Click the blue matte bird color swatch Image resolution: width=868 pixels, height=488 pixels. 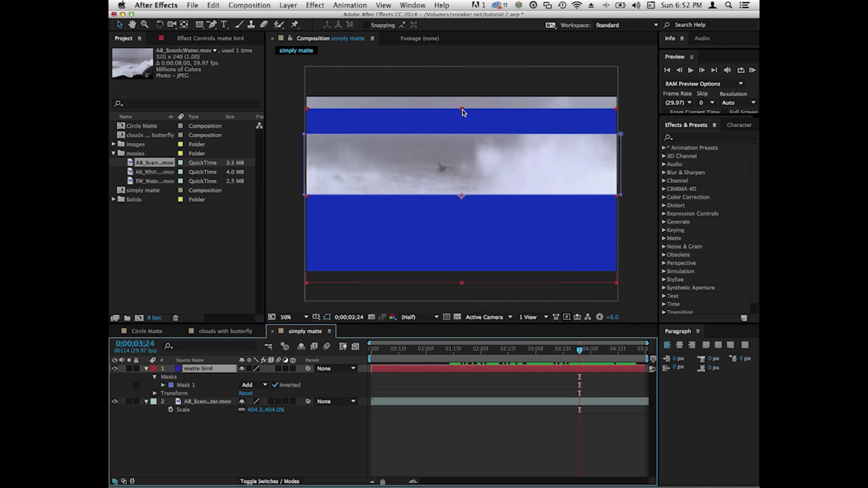coord(178,368)
